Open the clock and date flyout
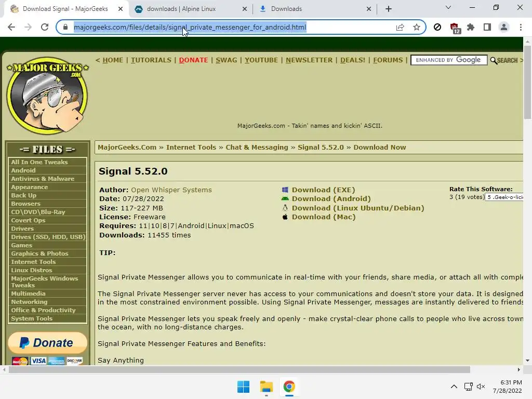The image size is (532, 399). (508, 387)
